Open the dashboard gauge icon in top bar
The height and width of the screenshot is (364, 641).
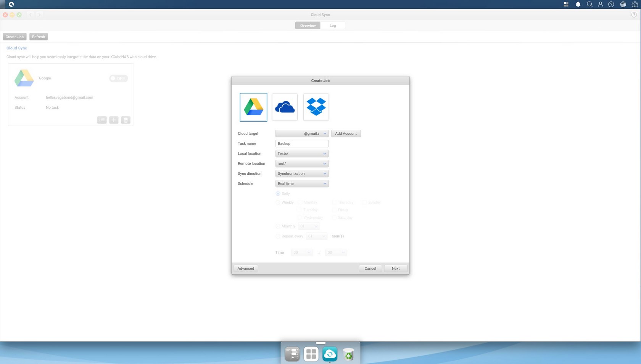pyautogui.click(x=635, y=4)
